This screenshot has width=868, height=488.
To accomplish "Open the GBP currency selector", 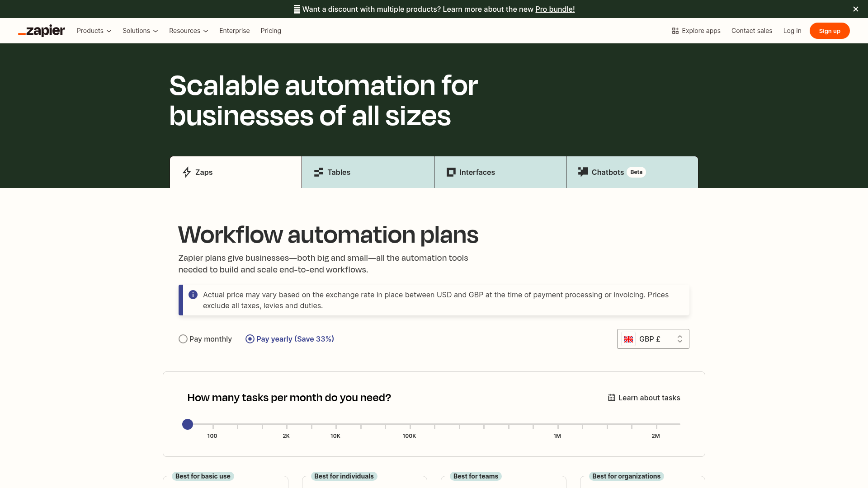I will tap(653, 338).
